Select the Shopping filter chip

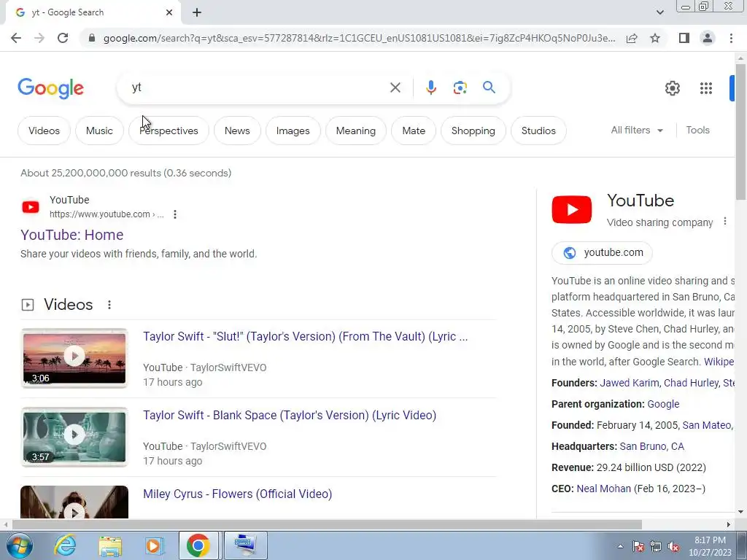click(473, 131)
